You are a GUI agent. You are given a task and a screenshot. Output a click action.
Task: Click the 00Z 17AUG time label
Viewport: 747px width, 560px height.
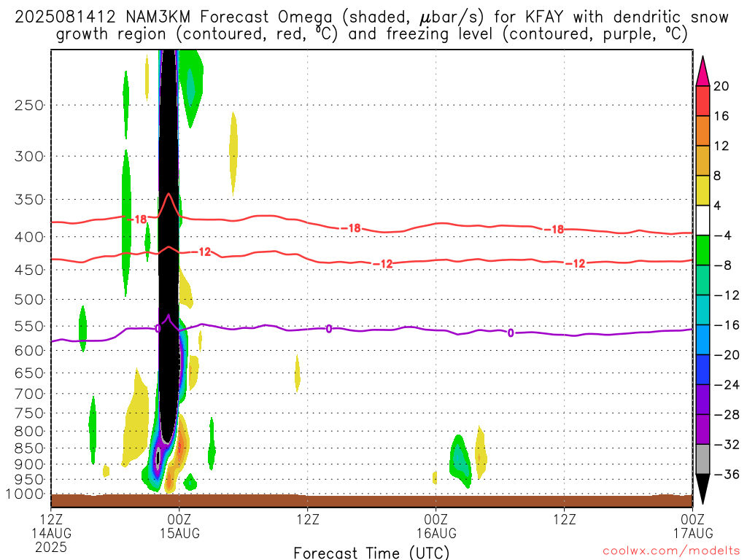point(693,526)
